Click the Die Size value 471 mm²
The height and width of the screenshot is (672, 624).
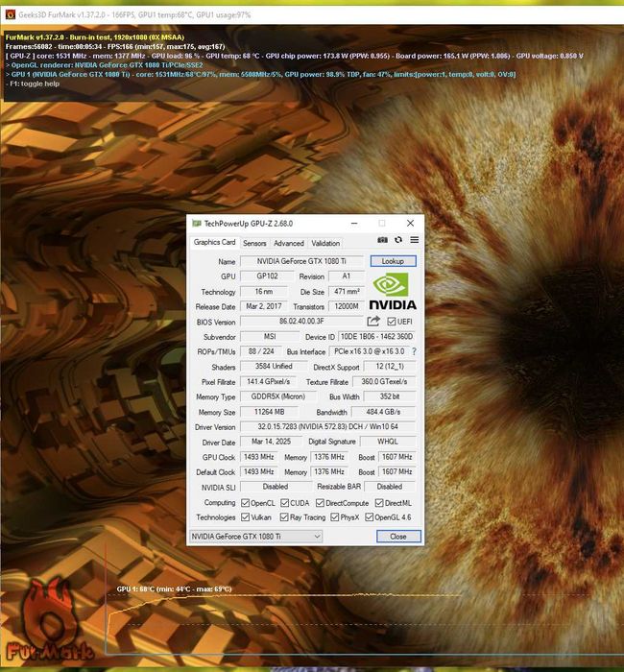347,292
